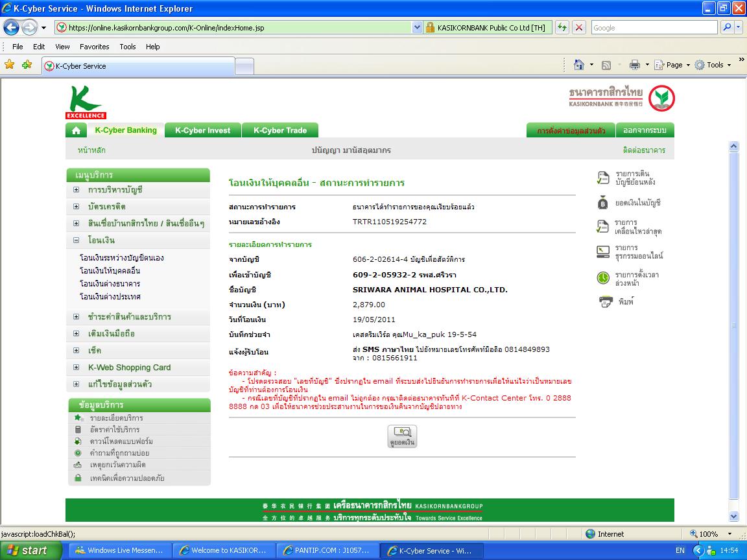Open the View menu
The height and width of the screenshot is (560, 747).
click(x=62, y=47)
